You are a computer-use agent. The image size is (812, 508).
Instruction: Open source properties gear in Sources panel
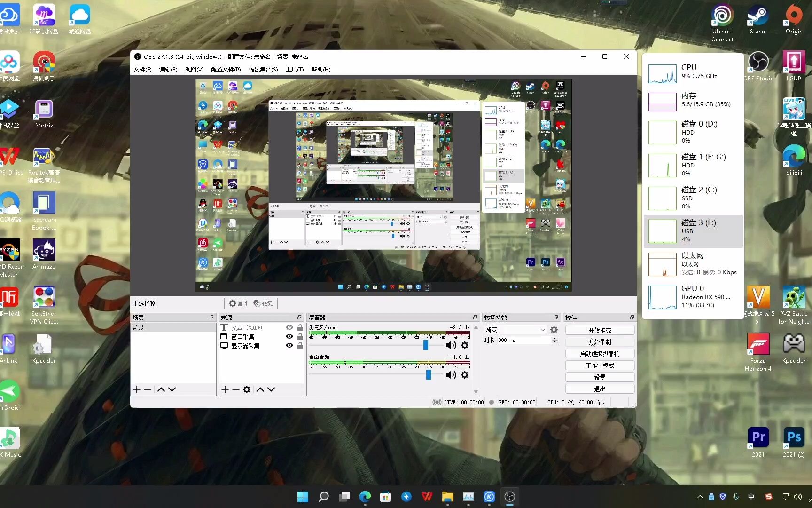coord(247,389)
